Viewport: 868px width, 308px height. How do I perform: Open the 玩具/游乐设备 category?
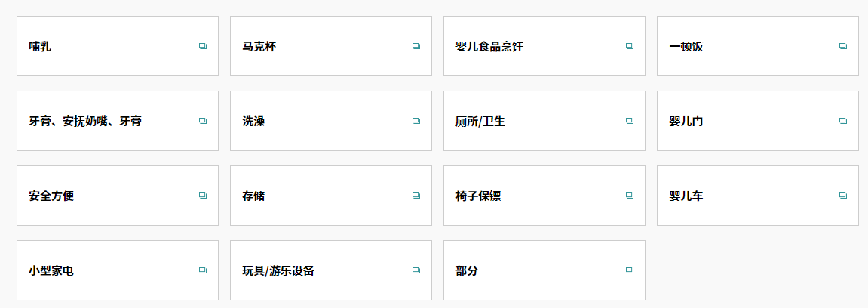click(331, 270)
